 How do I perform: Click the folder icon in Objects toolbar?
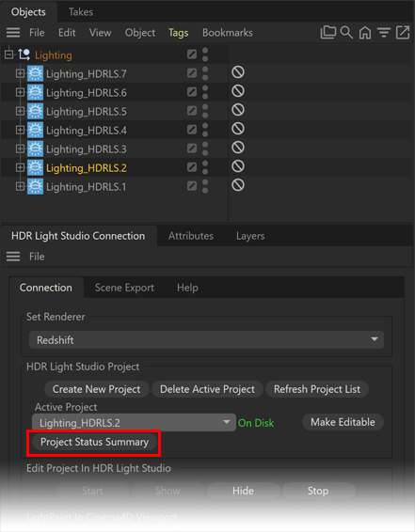tap(328, 33)
